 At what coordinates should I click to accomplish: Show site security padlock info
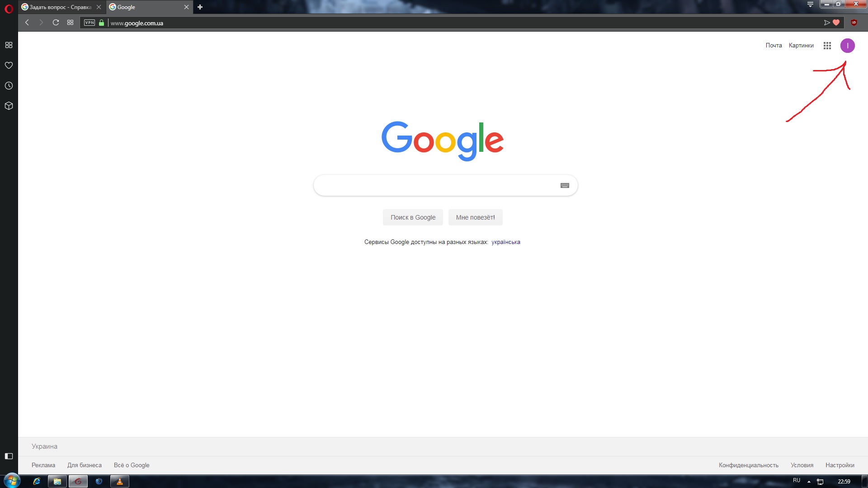(101, 23)
